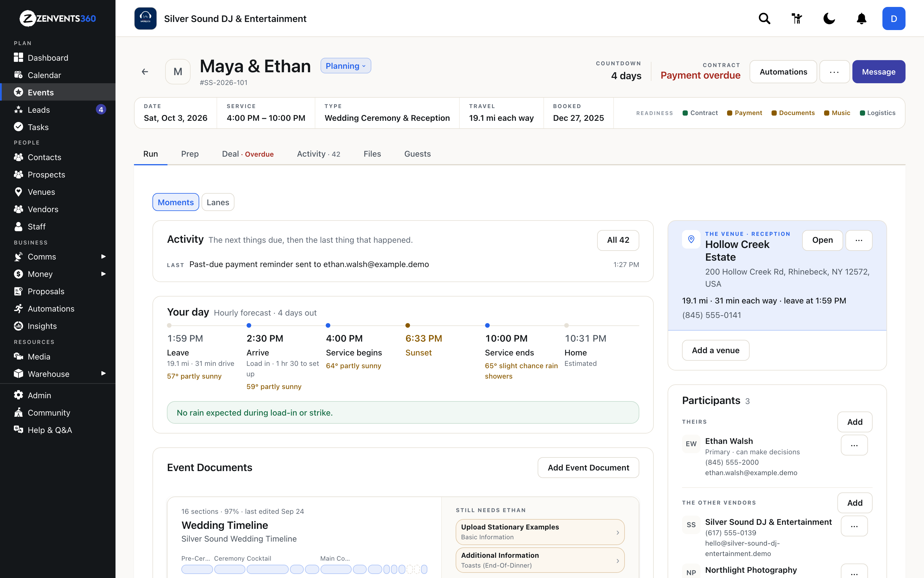The image size is (924, 578).
Task: Switch to the Lanes view toggle
Action: [218, 202]
